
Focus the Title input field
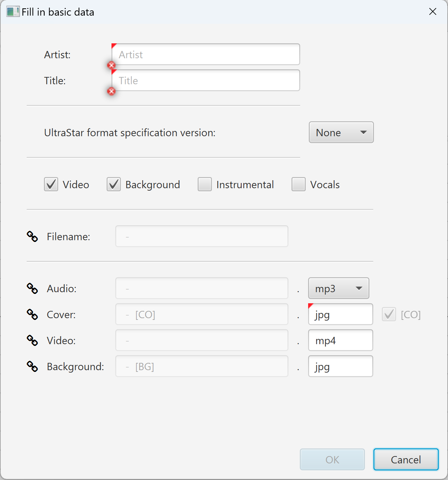[206, 80]
